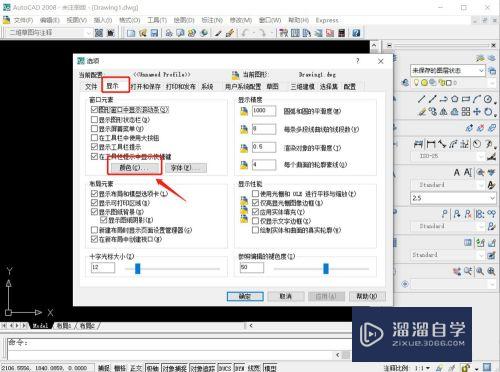The image size is (500, 372).
Task: Click the blue Help question-mark toolbar icon
Action: [x=356, y=33]
